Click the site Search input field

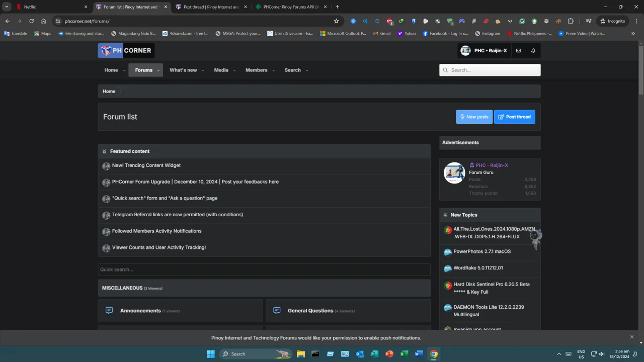coord(490,70)
